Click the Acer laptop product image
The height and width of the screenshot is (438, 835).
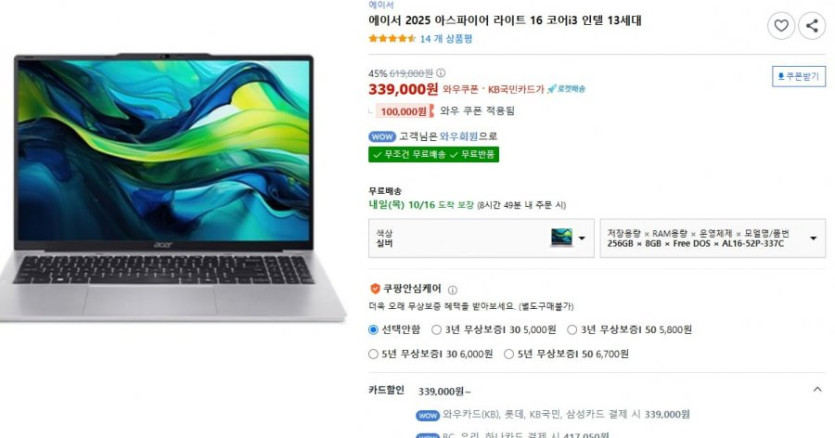click(171, 188)
